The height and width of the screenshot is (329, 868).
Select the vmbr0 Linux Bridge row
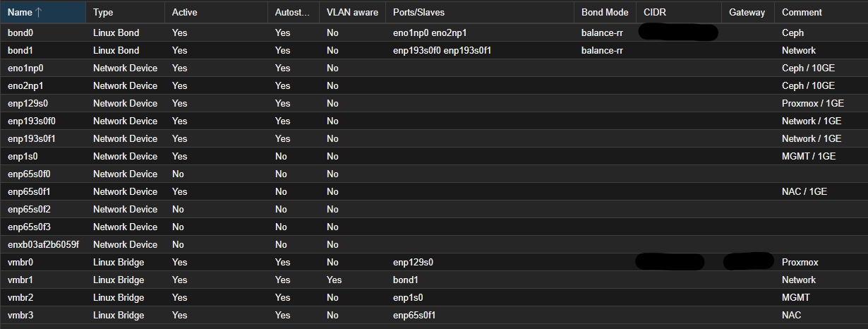pyautogui.click(x=20, y=263)
